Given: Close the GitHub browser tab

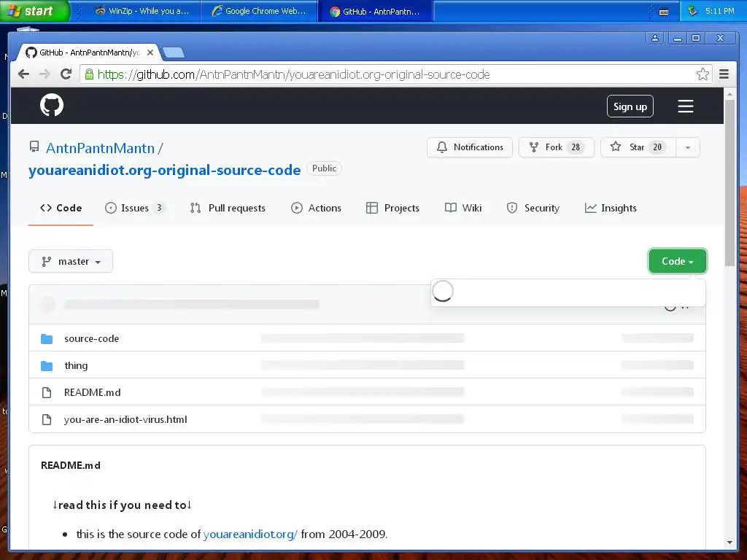Looking at the screenshot, I should pyautogui.click(x=150, y=52).
